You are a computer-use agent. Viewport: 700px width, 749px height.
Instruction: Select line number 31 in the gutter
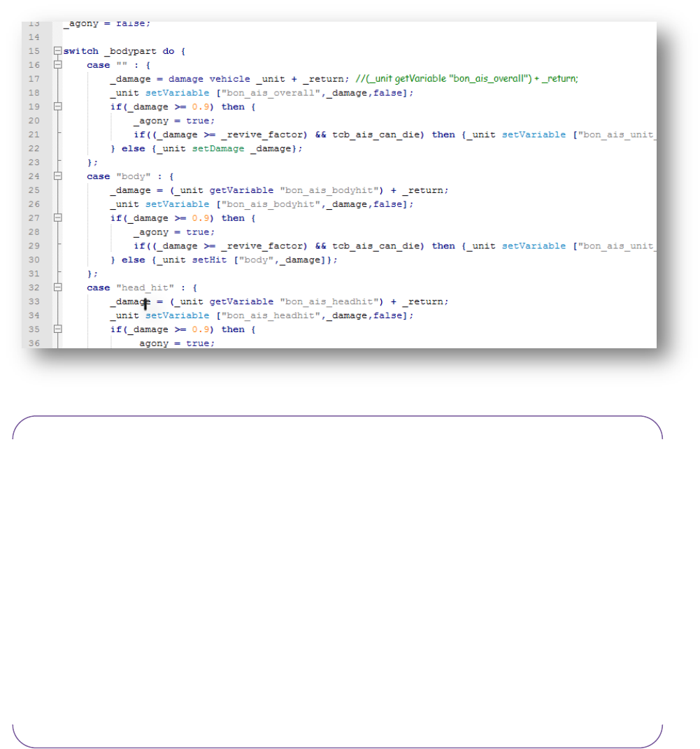(34, 273)
